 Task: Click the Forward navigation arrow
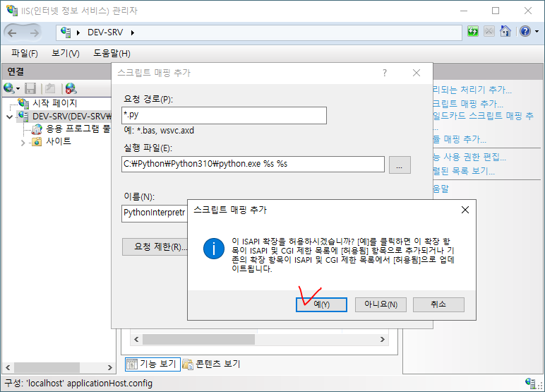(x=34, y=33)
